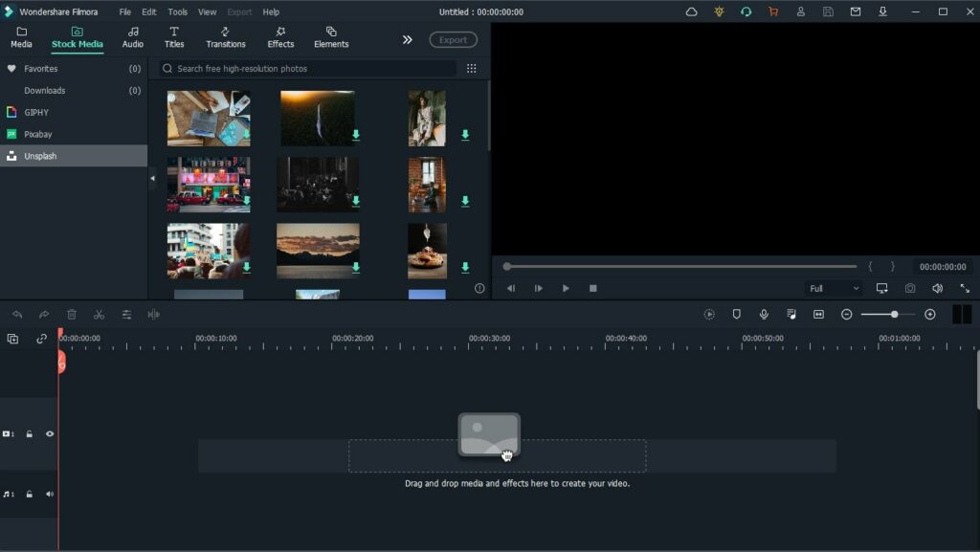Click the snapshot camera icon under the preview
The width and height of the screenshot is (980, 552).
[x=909, y=288]
